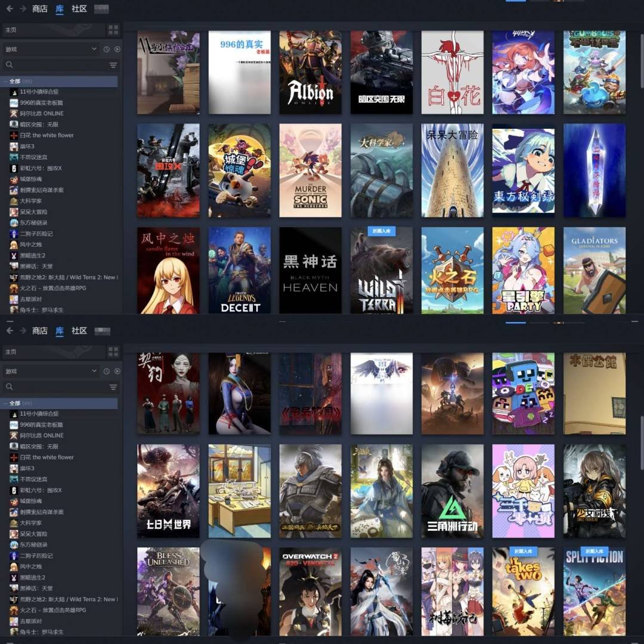The width and height of the screenshot is (644, 644).
Task: Select 阿尔比恩 ONLINE in the top game list
Action: click(x=41, y=113)
